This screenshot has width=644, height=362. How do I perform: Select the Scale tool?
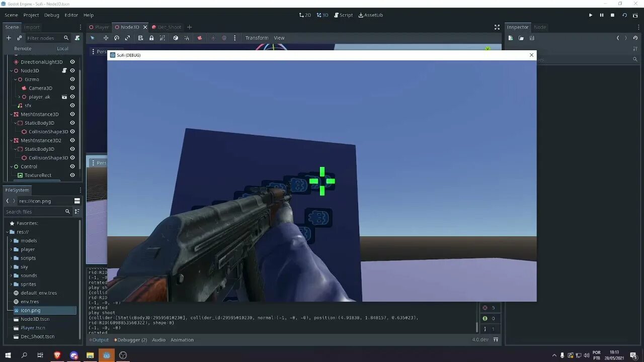(128, 38)
